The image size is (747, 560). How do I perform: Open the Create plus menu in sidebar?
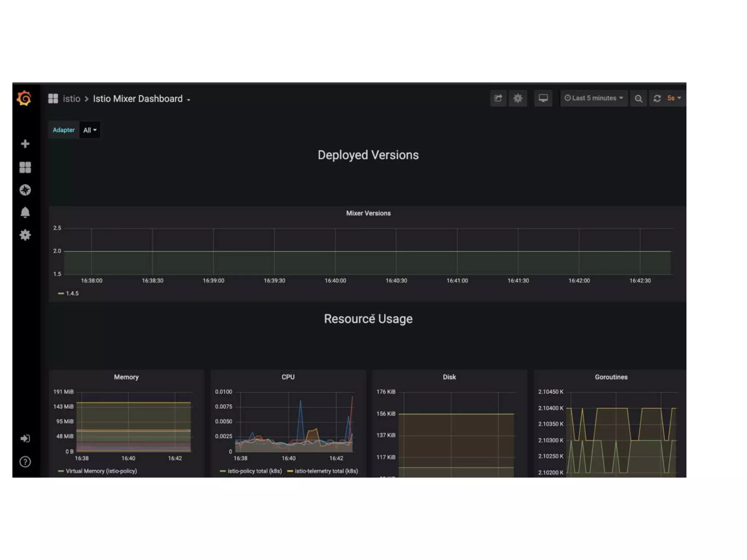tap(25, 144)
